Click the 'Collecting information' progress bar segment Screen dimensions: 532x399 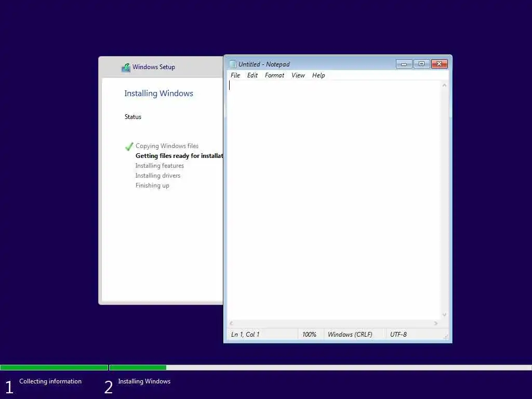coord(54,367)
